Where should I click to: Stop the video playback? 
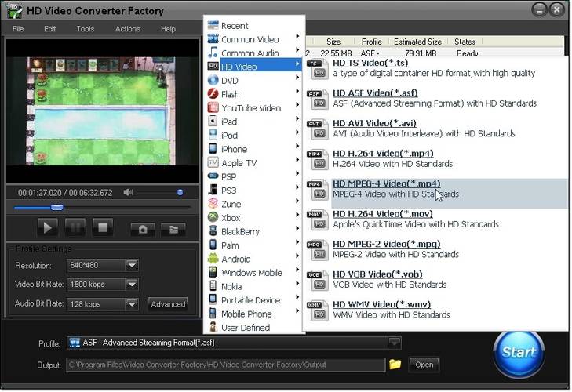(x=103, y=228)
